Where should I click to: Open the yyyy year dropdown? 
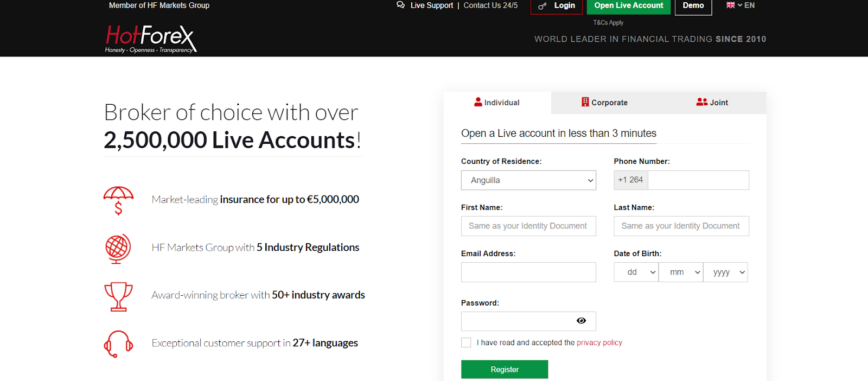pyautogui.click(x=726, y=272)
